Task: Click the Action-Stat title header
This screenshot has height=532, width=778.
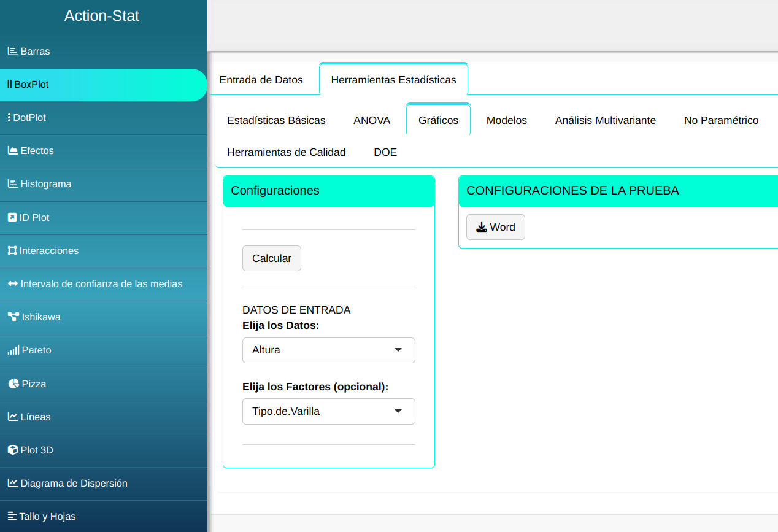Action: pos(102,16)
